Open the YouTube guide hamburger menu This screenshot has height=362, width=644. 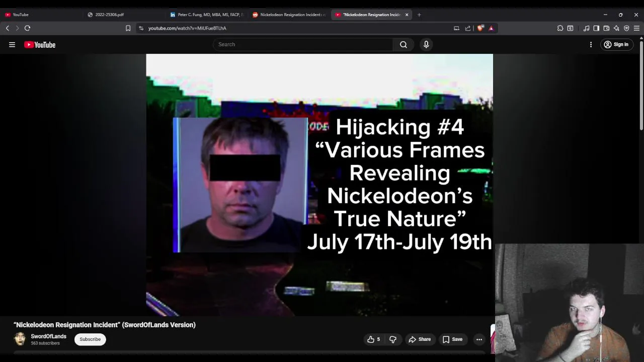tap(12, 45)
